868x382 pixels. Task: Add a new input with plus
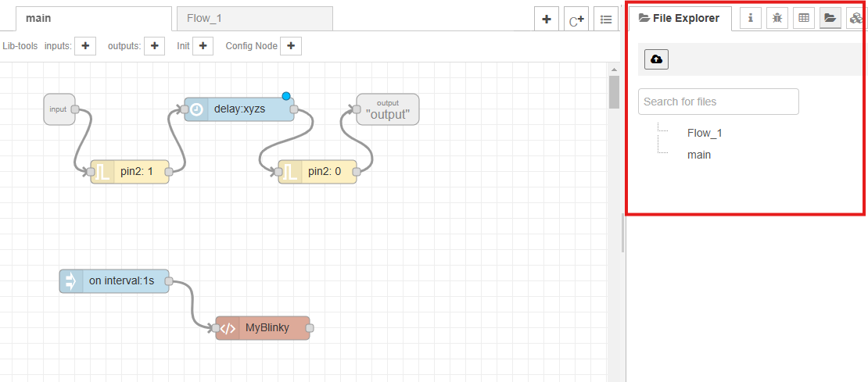click(85, 46)
